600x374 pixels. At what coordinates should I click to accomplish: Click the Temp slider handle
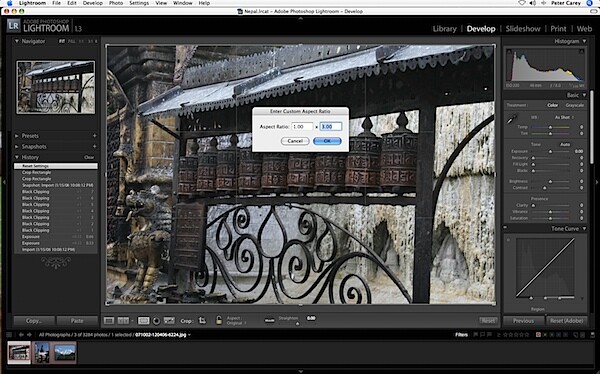coord(550,127)
